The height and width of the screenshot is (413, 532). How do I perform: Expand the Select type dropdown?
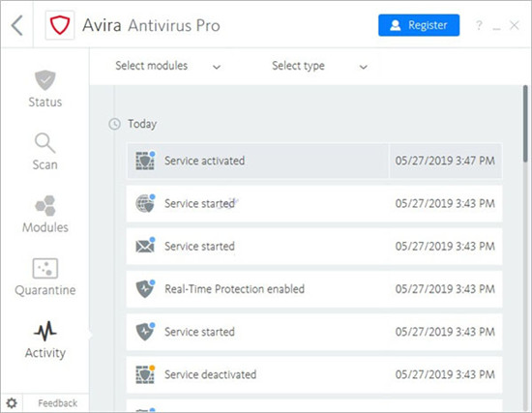319,66
